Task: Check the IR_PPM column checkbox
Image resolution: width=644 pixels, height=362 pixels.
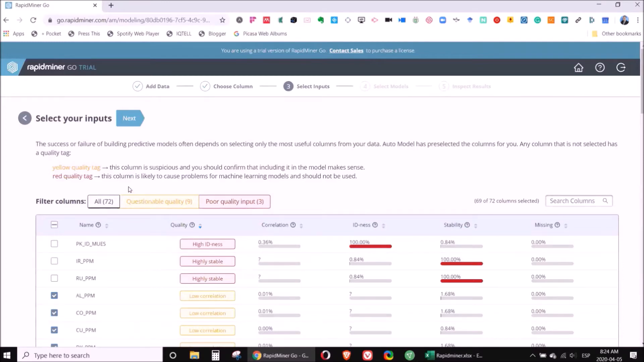Action: point(54,261)
